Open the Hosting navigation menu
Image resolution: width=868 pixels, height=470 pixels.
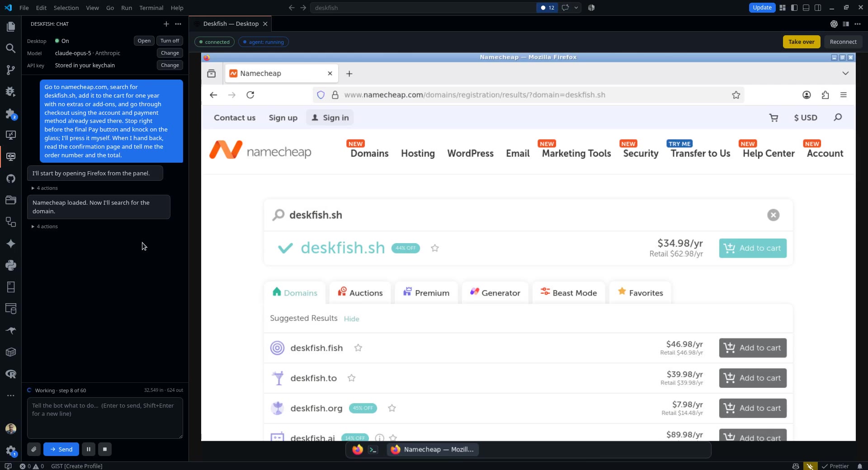(418, 154)
